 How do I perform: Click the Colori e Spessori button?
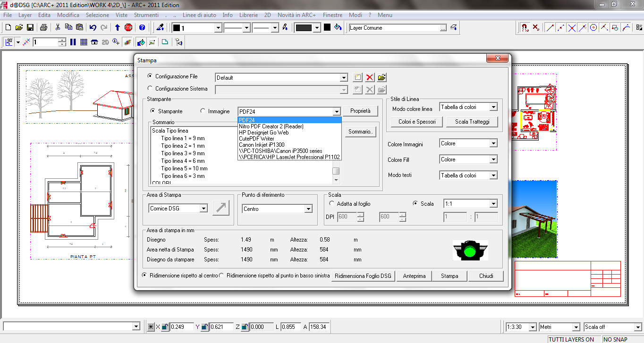417,122
